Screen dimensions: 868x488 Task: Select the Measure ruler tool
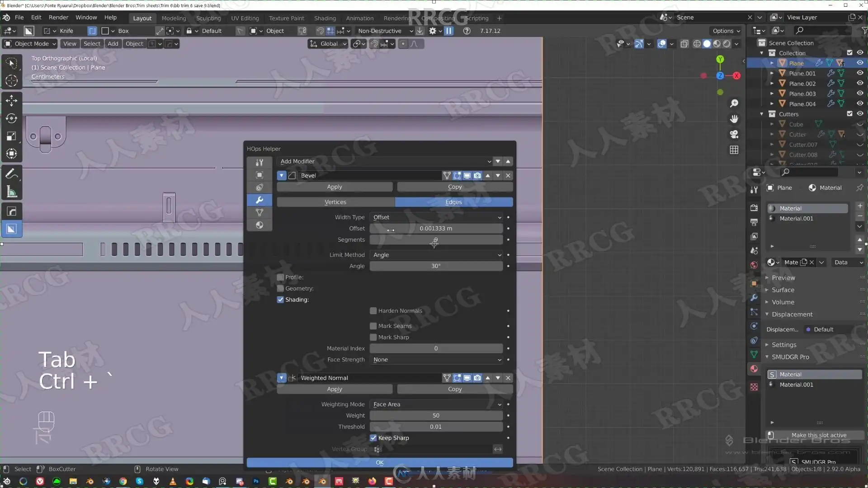click(x=11, y=192)
